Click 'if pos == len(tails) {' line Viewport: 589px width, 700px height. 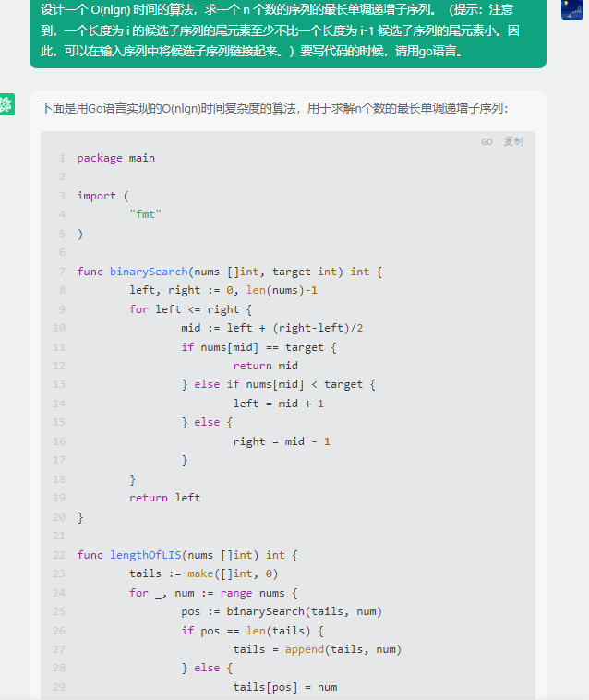tap(252, 631)
